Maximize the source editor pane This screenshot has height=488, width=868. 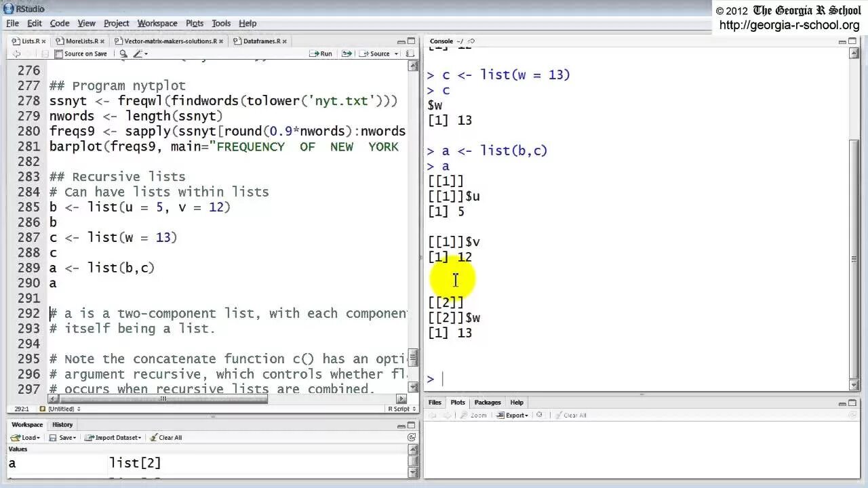coord(412,41)
